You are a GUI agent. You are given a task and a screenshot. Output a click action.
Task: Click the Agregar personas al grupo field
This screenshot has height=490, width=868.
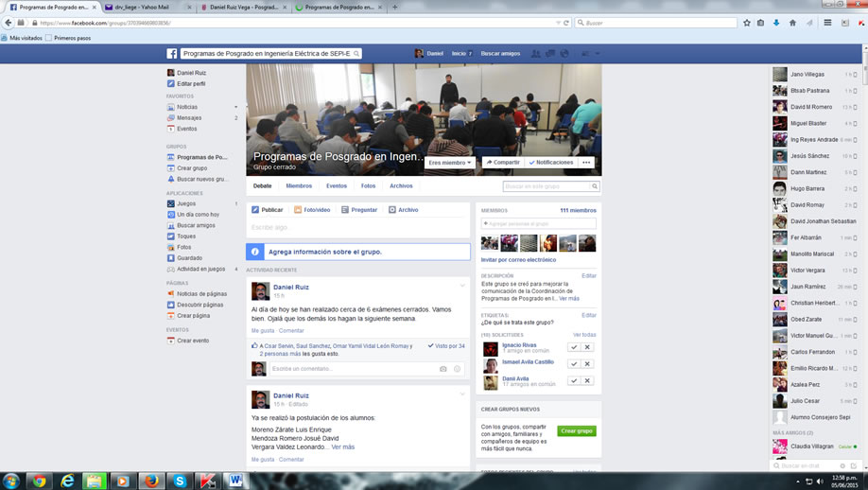coord(539,223)
